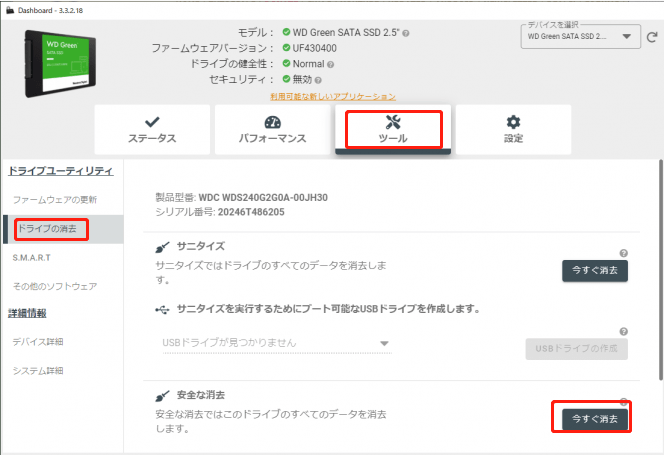
Task: Click ドライブユーティリティ heading
Action: [61, 171]
